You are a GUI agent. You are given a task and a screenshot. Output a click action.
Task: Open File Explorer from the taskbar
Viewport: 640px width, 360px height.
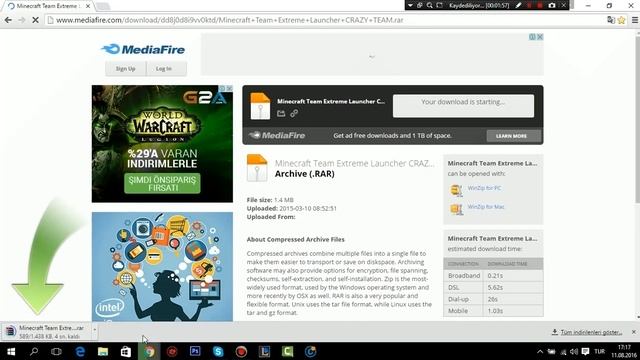pyautogui.click(x=103, y=351)
